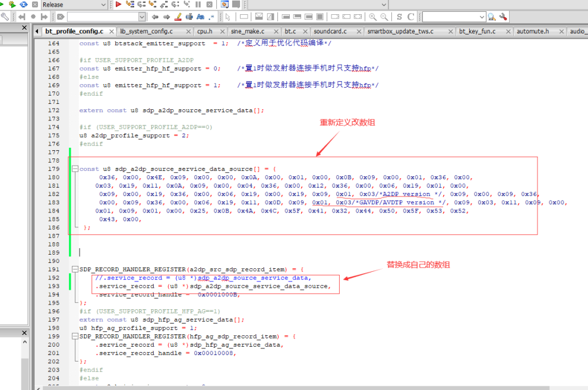Switch to the bt_key_fun.c tab
588x390 pixels.
click(477, 31)
